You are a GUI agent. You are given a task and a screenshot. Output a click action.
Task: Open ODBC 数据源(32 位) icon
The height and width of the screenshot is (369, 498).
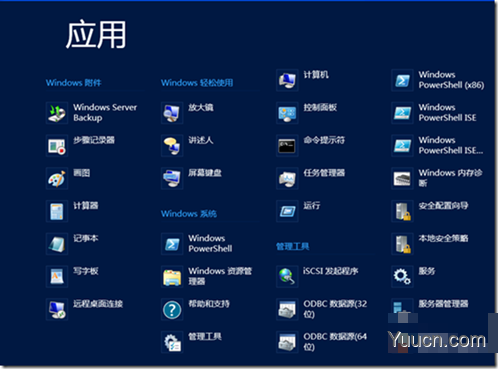[x=287, y=309]
